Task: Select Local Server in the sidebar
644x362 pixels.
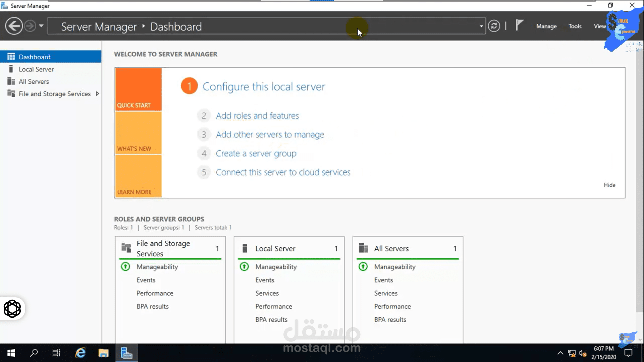Action: point(36,69)
